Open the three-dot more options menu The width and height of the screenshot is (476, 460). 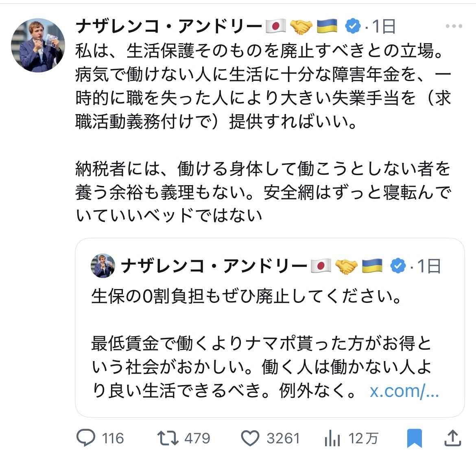click(454, 26)
